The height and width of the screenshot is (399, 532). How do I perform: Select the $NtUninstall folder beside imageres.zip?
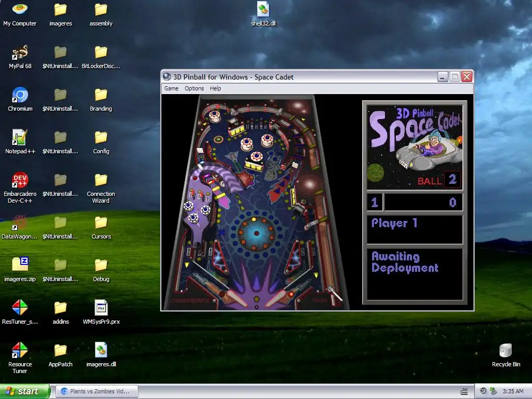click(x=60, y=270)
